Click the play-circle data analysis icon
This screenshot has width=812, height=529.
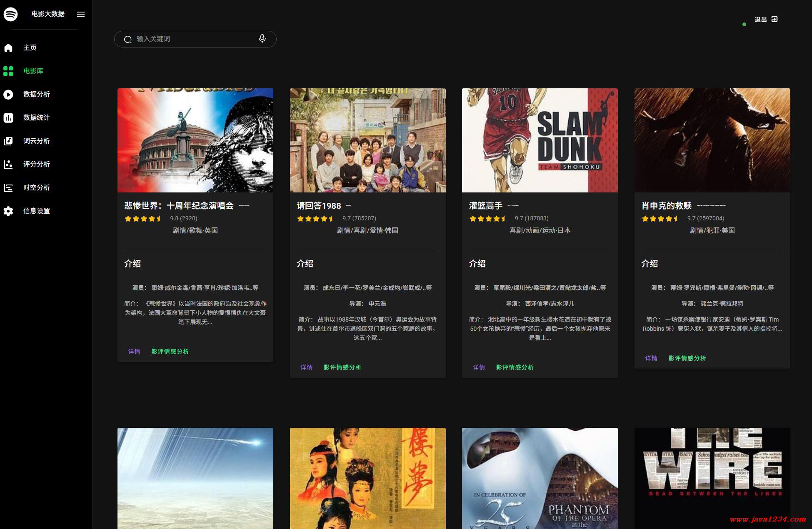pos(8,95)
